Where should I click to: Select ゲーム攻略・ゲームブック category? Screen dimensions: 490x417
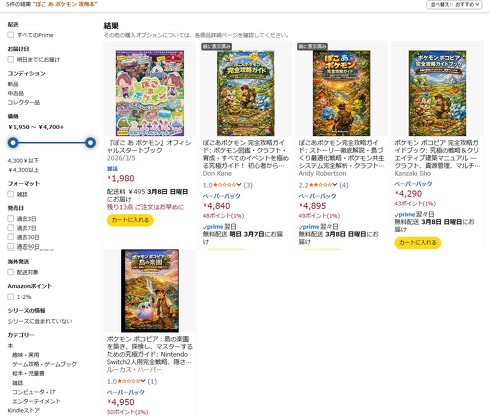(44, 364)
